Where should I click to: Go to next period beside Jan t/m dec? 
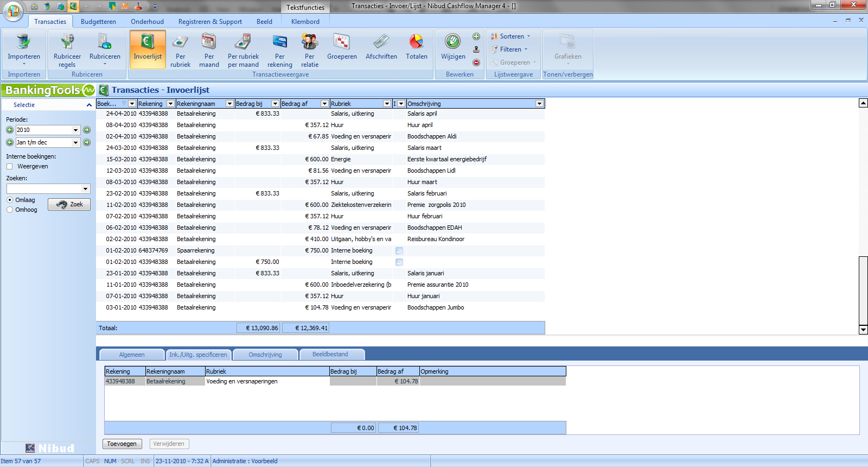point(87,142)
